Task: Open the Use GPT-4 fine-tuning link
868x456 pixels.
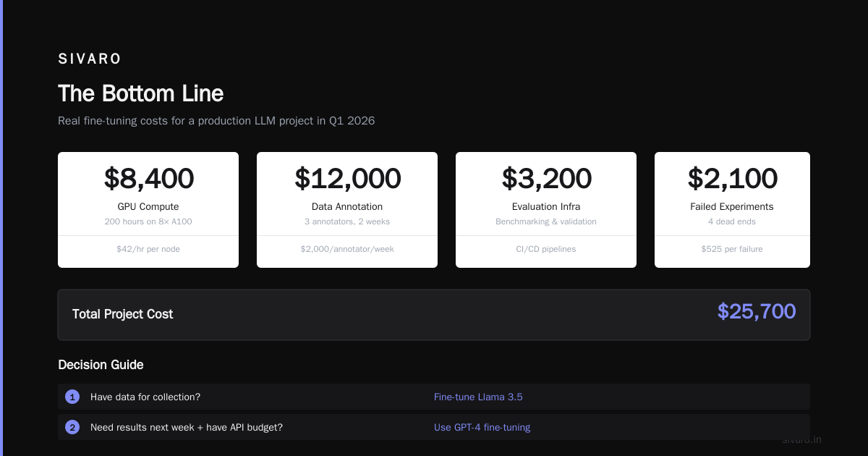Action: tap(482, 427)
